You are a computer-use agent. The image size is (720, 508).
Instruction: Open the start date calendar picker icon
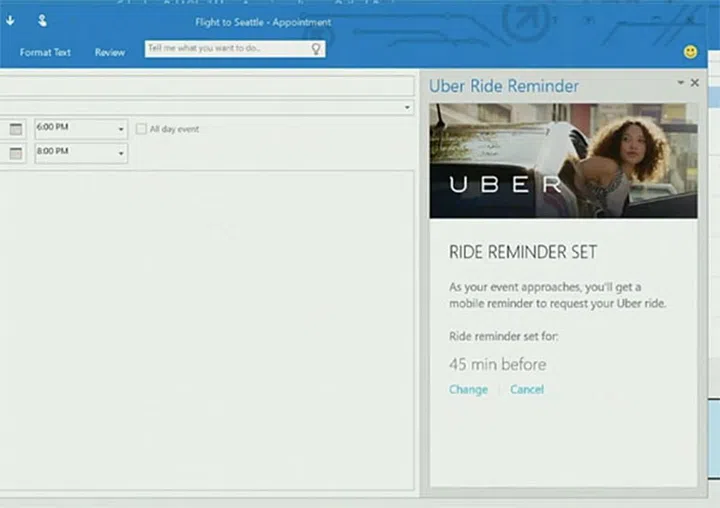(16, 129)
